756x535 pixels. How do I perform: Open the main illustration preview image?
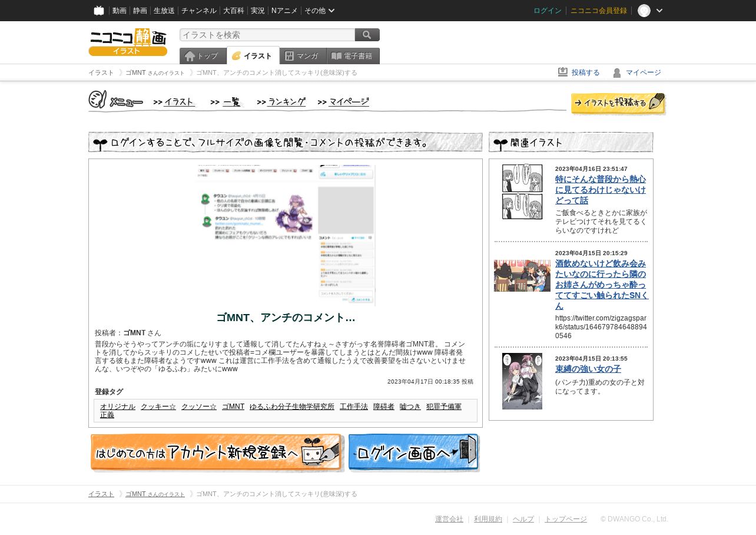click(x=286, y=235)
